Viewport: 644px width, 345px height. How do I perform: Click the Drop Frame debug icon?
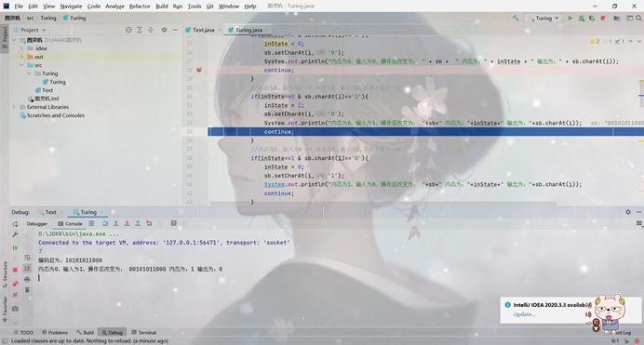tap(149, 223)
